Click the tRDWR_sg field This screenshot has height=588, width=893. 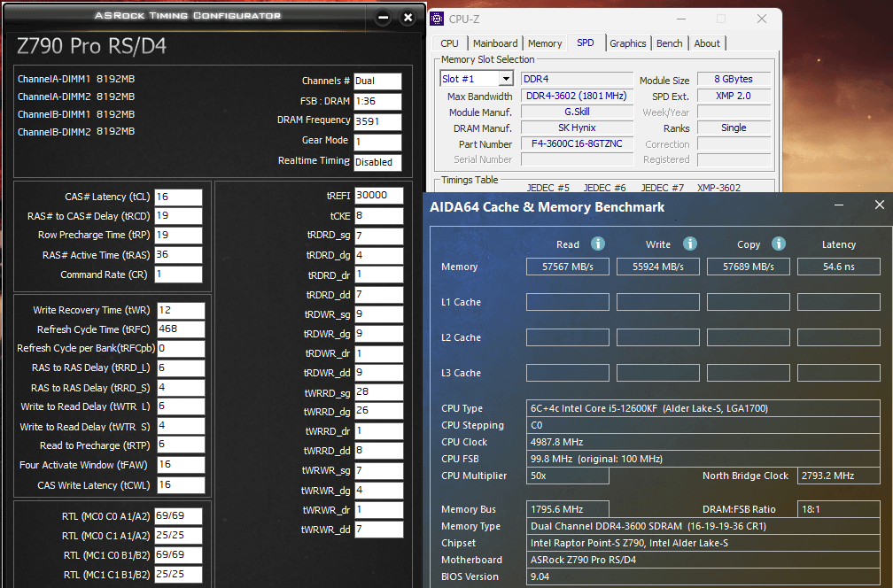[379, 314]
